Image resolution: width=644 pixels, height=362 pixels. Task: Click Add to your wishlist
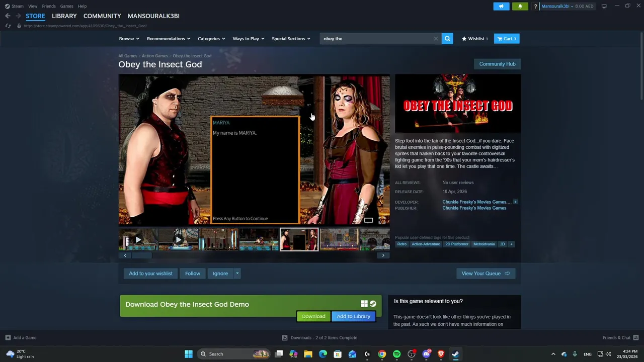pyautogui.click(x=150, y=274)
